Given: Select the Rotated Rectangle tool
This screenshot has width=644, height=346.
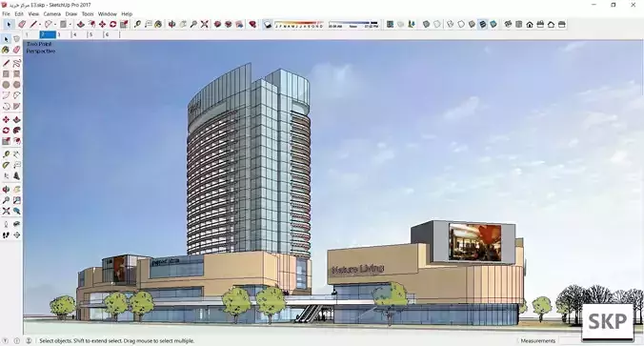Looking at the screenshot, I should point(16,74).
